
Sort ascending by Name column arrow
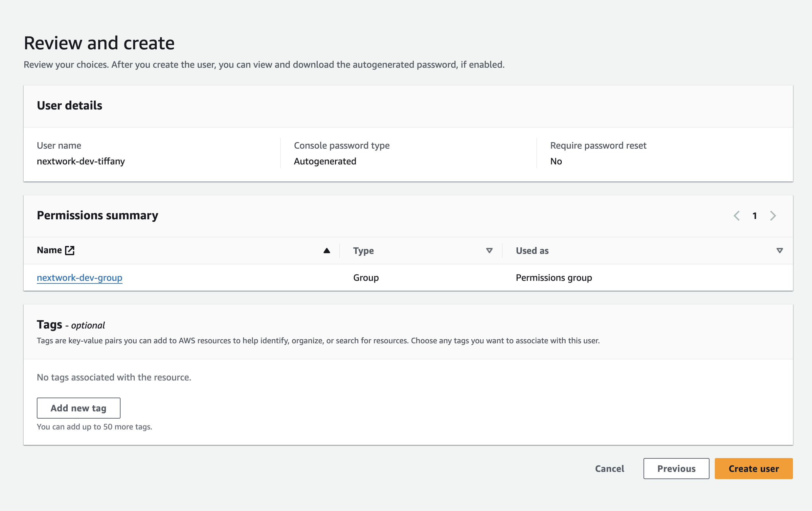[x=327, y=251]
